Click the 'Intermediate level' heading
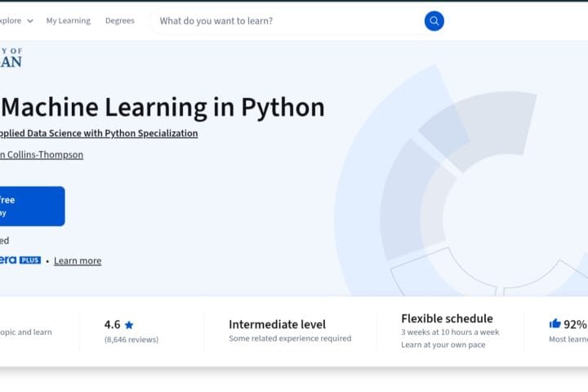The width and height of the screenshot is (588, 392). click(277, 324)
